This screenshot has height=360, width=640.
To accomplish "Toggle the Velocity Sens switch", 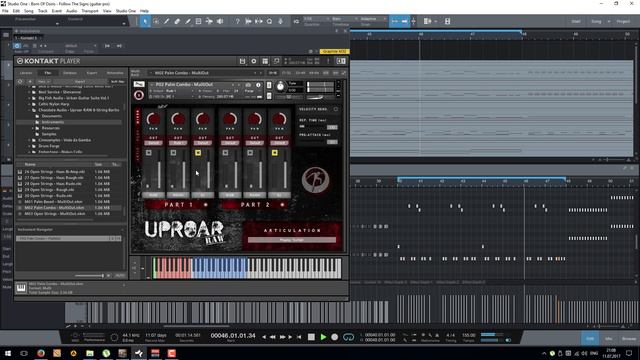I will pyautogui.click(x=336, y=109).
